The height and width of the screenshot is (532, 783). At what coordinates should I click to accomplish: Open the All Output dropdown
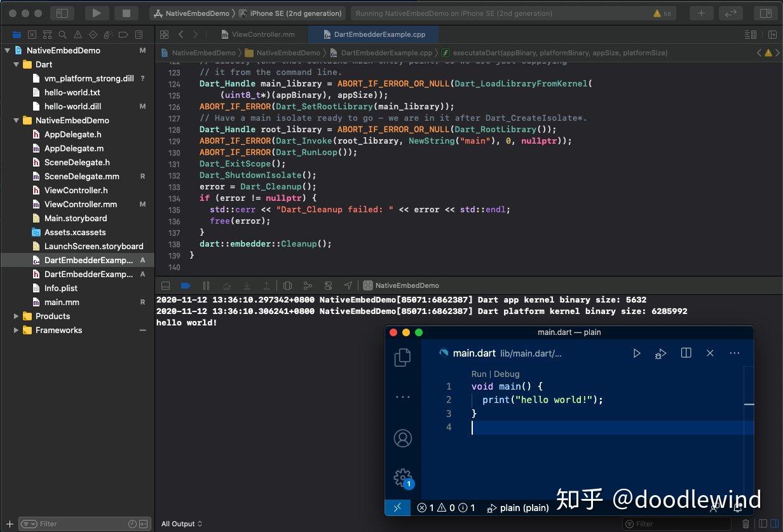coord(182,524)
